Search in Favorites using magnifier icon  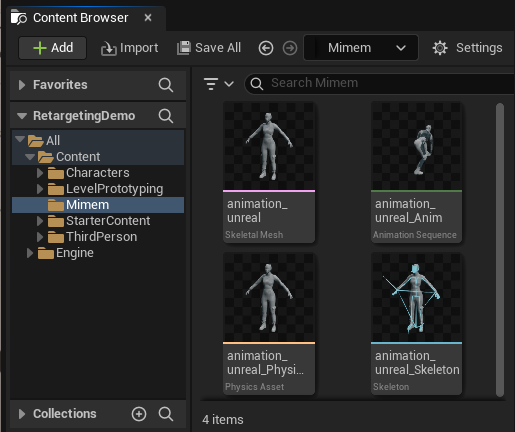(x=166, y=85)
